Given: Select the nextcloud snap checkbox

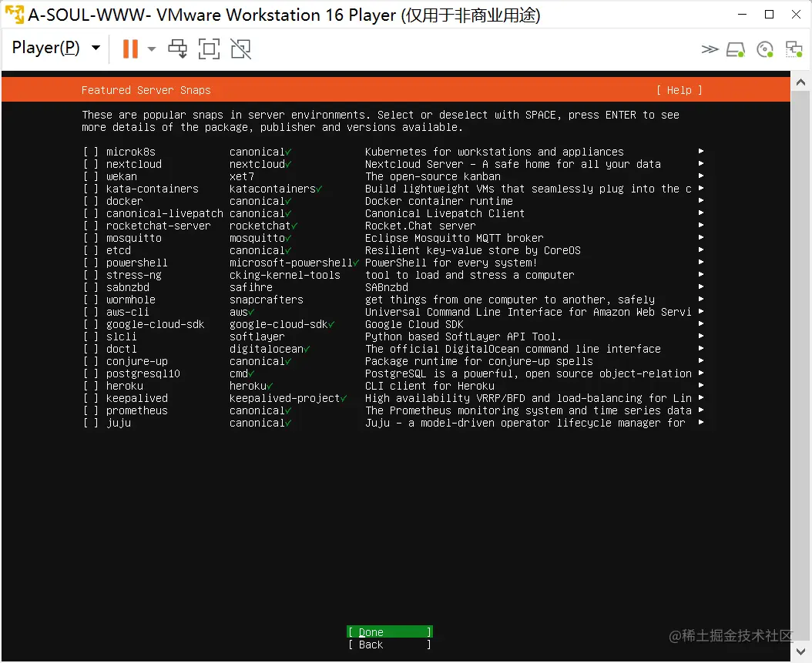Looking at the screenshot, I should coord(91,164).
